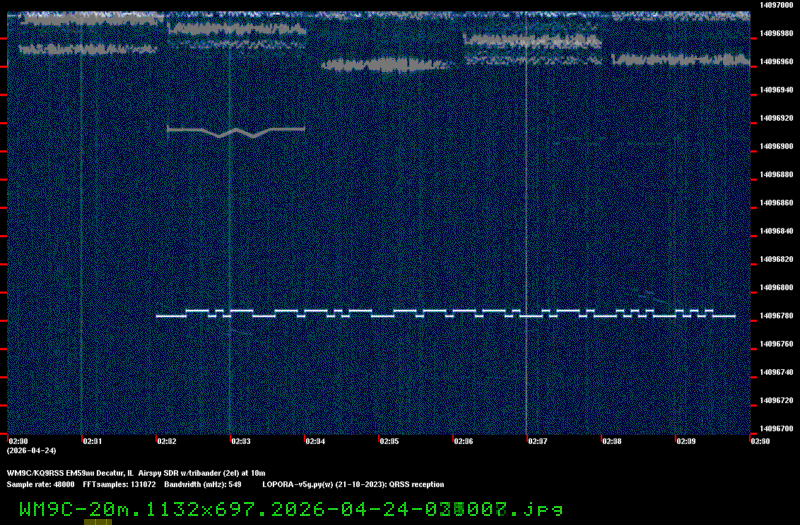
Task: Click the 14096960 frequency scale value
Action: pos(776,61)
